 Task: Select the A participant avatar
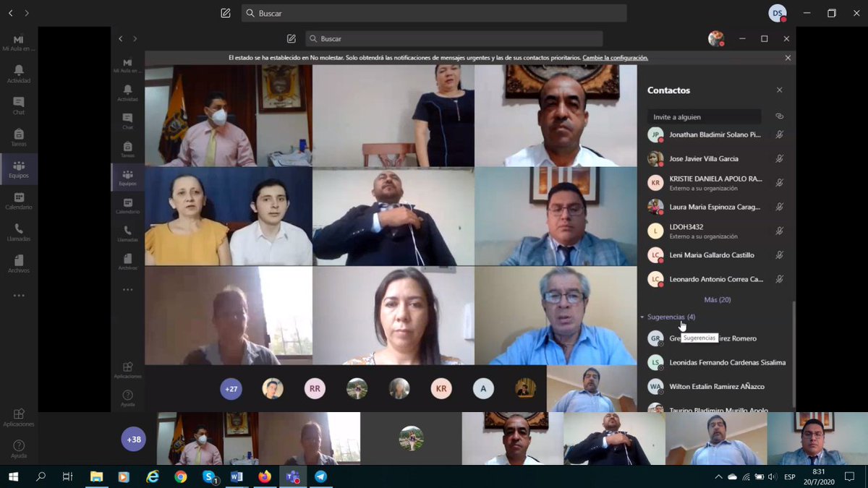(x=483, y=389)
